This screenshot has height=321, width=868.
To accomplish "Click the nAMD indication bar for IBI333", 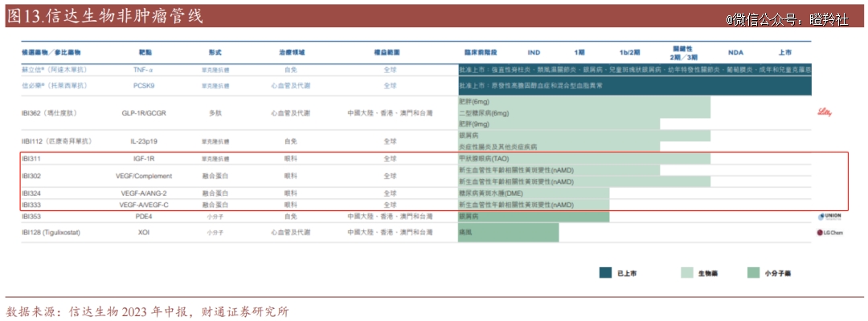I will pos(534,205).
